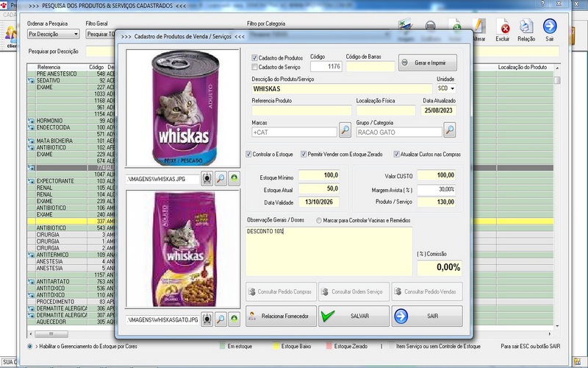
Task: Uncheck Cadastro de Produtos checkbox
Action: [x=254, y=57]
